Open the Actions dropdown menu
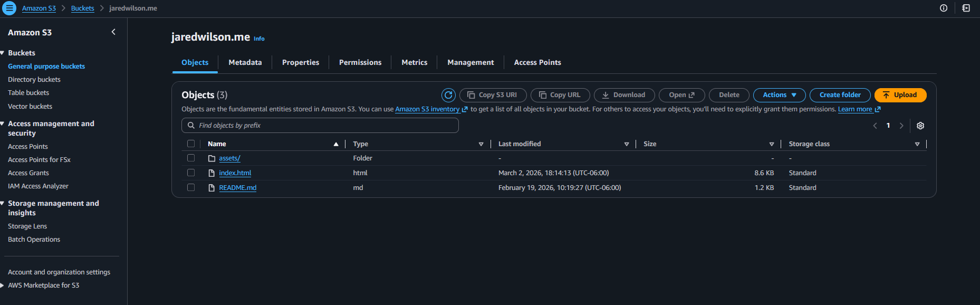980x305 pixels. (x=779, y=95)
